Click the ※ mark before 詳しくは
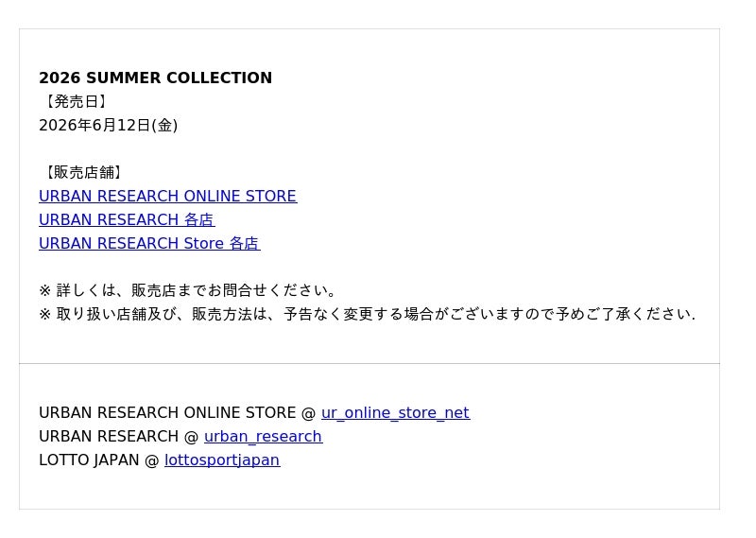This screenshot has width=756, height=538. point(44,291)
